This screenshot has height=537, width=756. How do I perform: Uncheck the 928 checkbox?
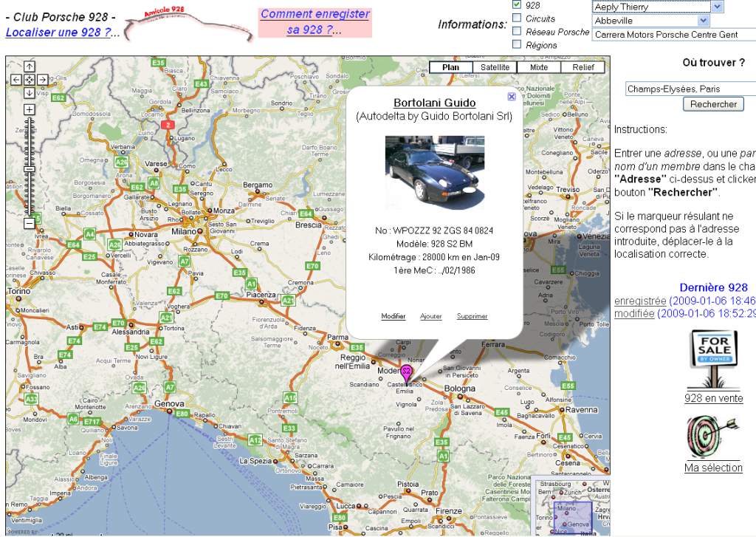tap(517, 4)
